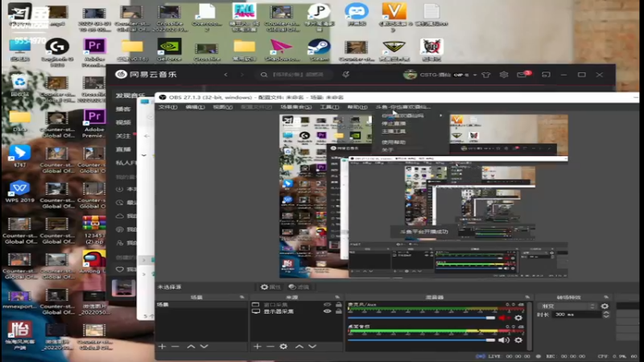This screenshot has height=362, width=644.
Task: Move scene down in scenes panel
Action: coord(204,347)
